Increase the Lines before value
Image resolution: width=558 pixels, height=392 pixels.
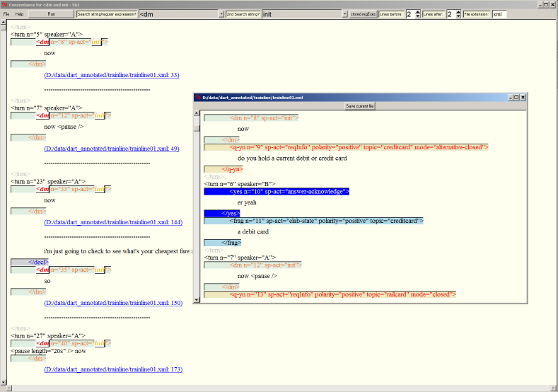tap(417, 12)
